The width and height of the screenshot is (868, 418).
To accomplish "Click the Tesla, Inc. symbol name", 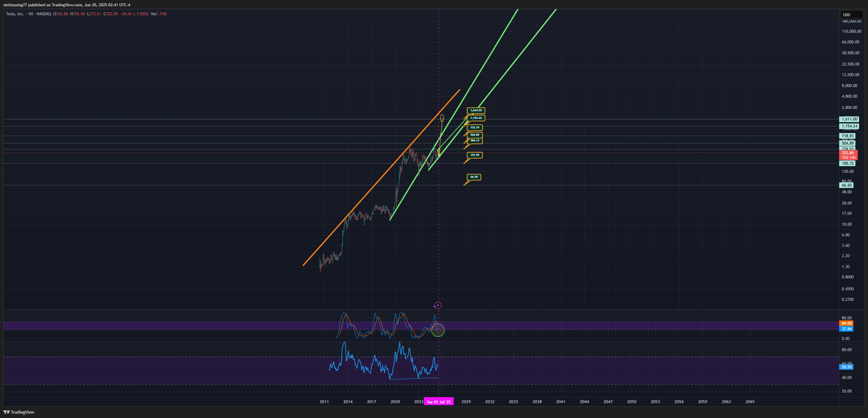I will (15, 14).
